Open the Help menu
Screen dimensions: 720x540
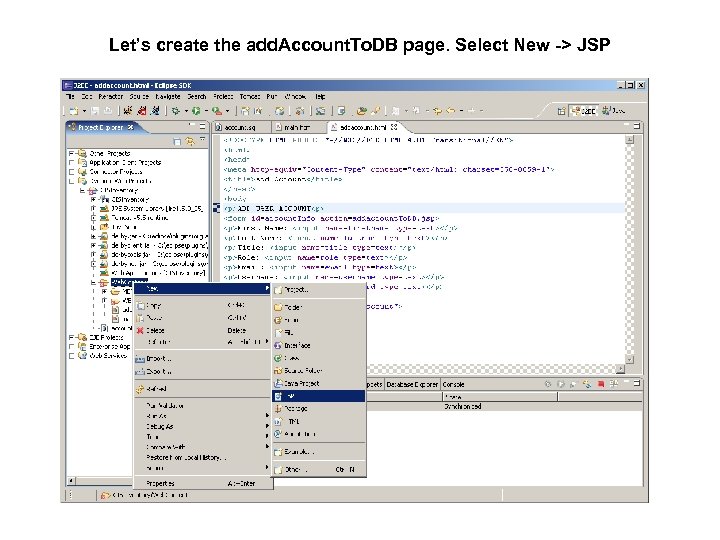(x=320, y=96)
